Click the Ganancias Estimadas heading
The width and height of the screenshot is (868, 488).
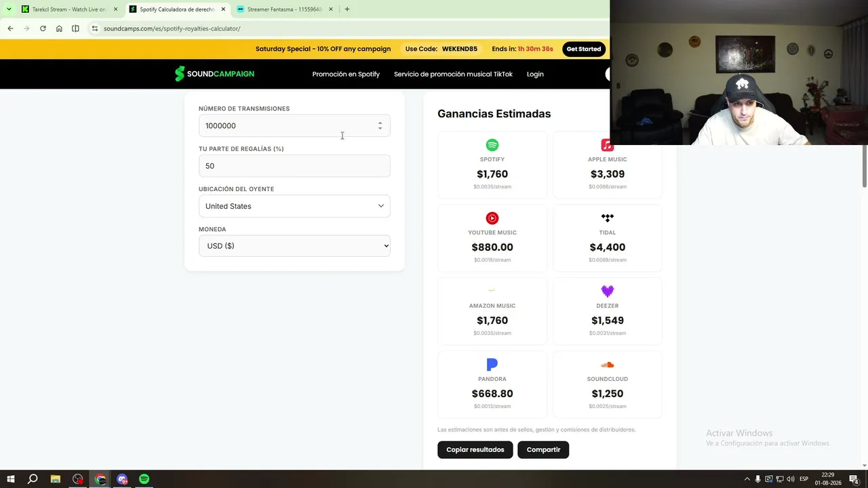494,114
